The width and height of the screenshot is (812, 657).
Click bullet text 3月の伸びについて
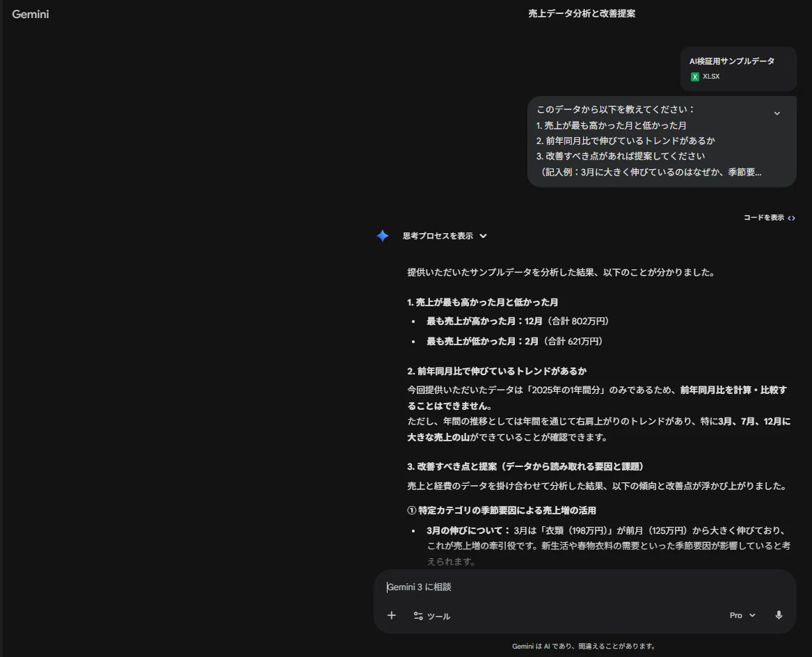(x=468, y=530)
